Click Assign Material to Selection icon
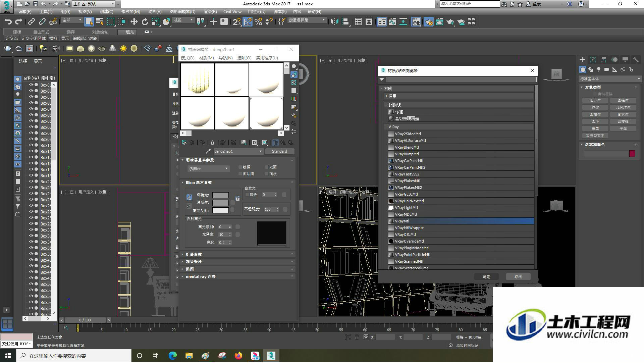644x363 pixels. (x=202, y=143)
